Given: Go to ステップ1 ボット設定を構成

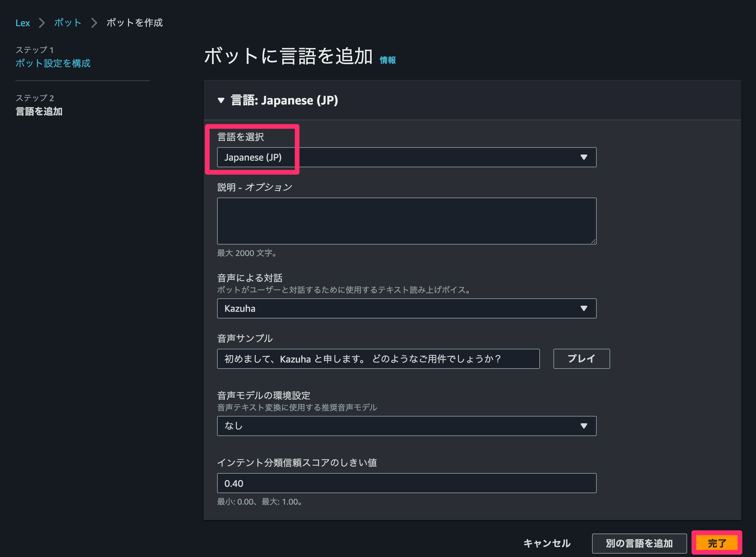Looking at the screenshot, I should coord(53,63).
